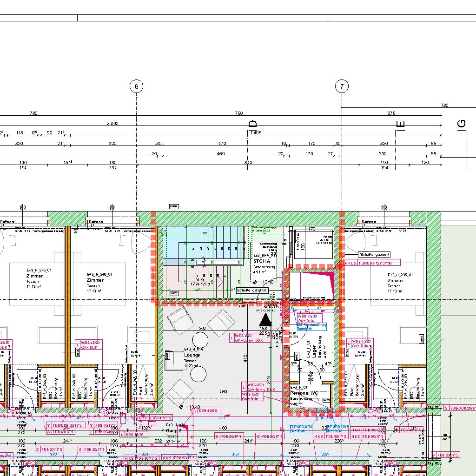This screenshot has width=476, height=476.
Task: Select the +13.40 level marker near Gang 2
Action: (x=182, y=407)
